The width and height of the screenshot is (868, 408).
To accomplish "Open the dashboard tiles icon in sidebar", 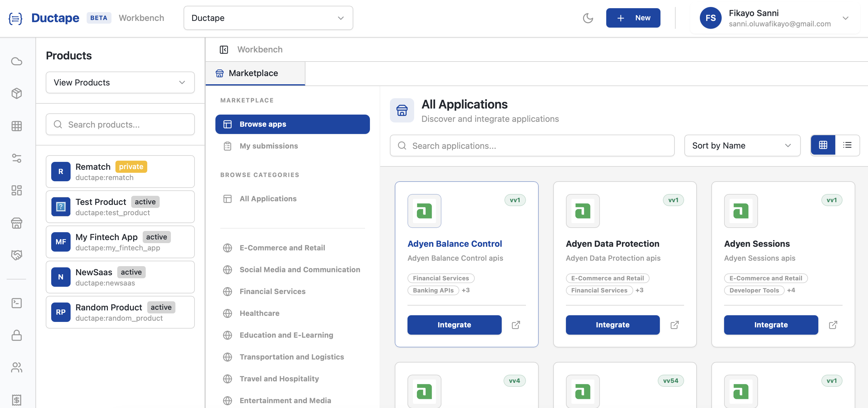I will coord(16,191).
